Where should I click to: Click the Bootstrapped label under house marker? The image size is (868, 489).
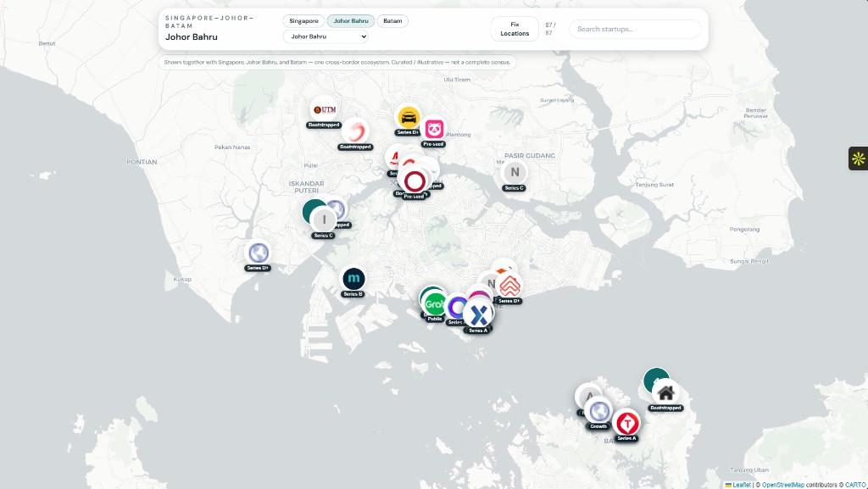[666, 408]
